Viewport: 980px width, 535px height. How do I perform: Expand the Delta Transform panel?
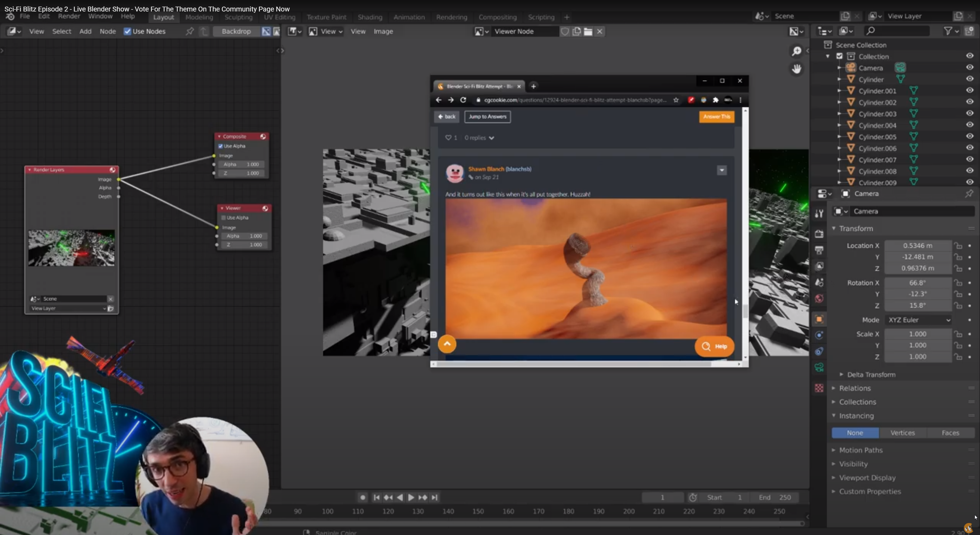click(x=871, y=375)
